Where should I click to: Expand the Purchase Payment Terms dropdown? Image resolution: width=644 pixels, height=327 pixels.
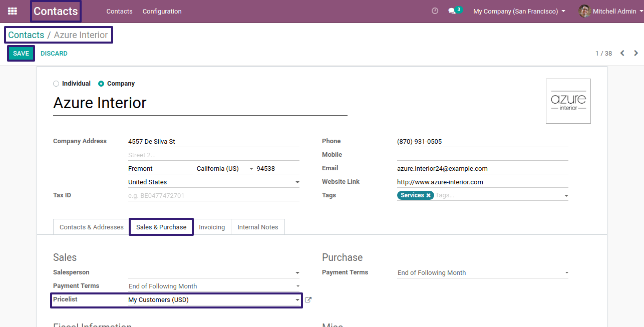point(566,273)
